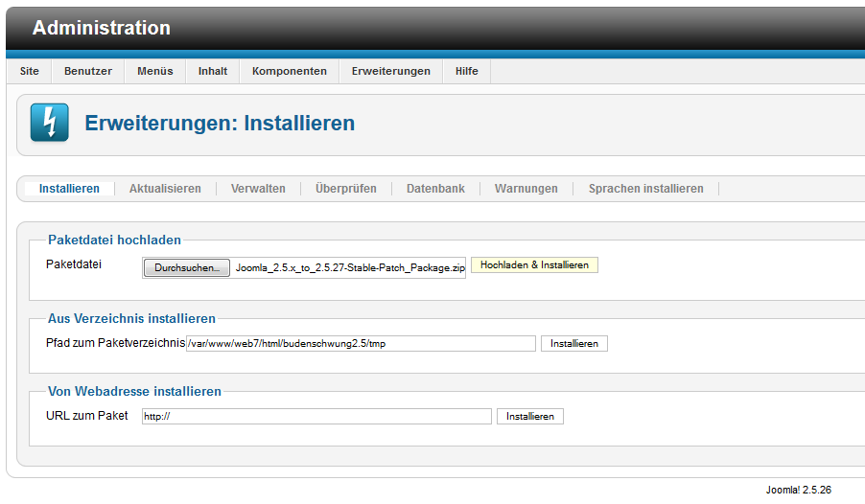
Task: Switch to the Aktualisieren tab
Action: (x=165, y=189)
